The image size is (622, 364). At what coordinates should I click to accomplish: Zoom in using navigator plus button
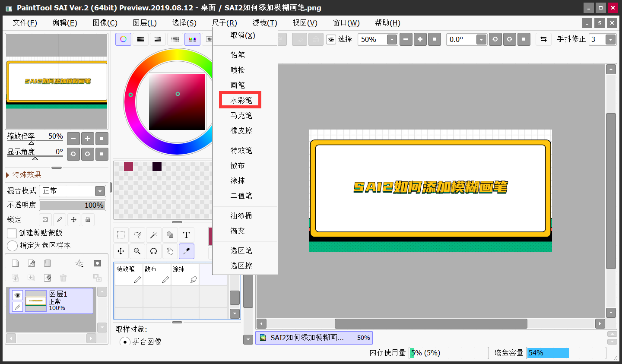88,139
